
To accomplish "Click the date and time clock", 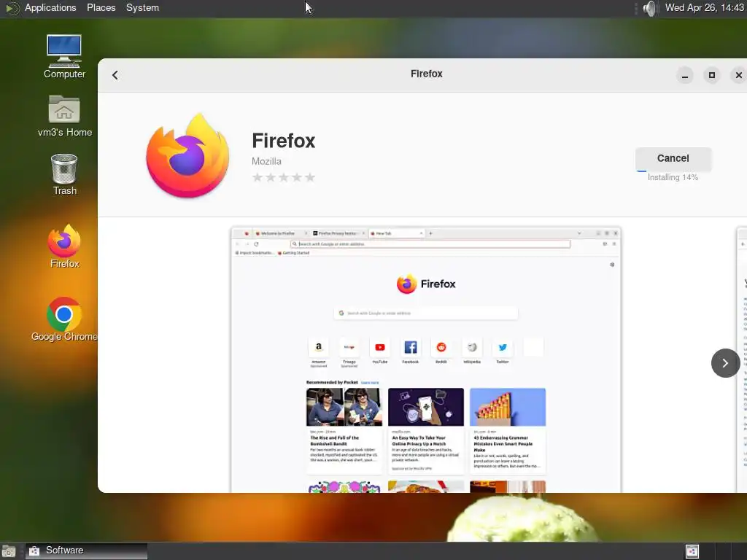I will tap(704, 7).
